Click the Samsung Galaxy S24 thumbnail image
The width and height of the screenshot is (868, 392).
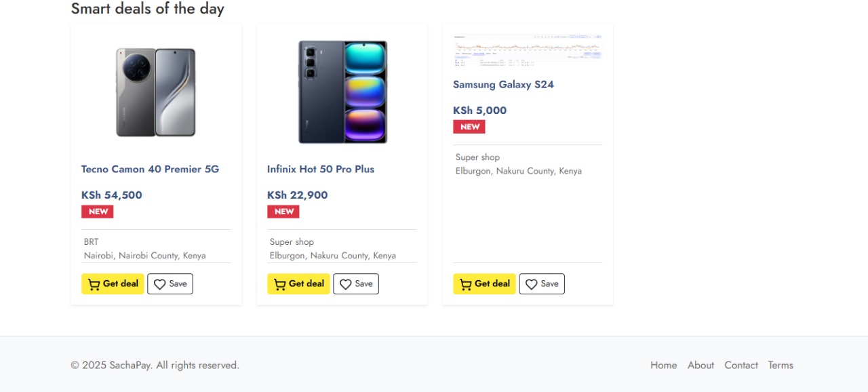pyautogui.click(x=528, y=50)
